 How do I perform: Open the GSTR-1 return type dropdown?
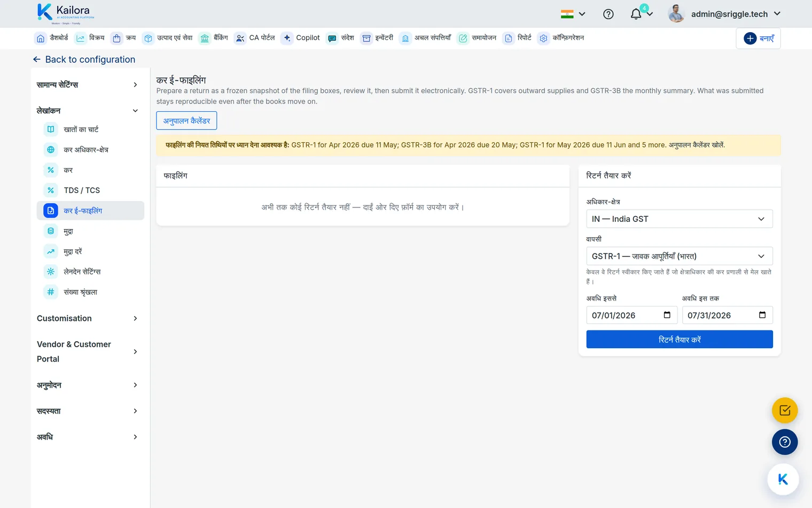680,256
